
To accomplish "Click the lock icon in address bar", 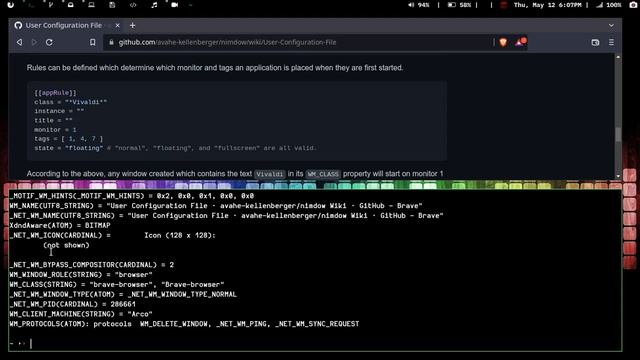I will click(x=111, y=42).
